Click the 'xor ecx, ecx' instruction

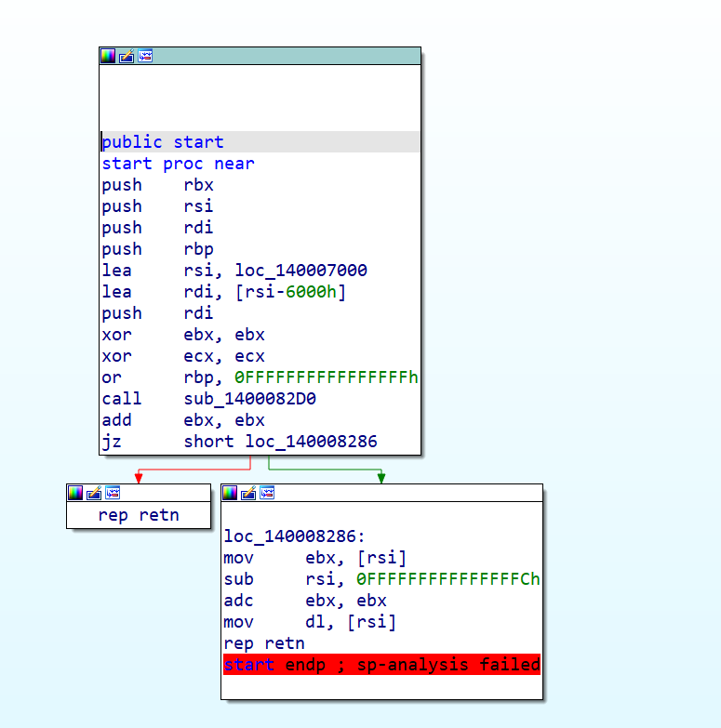pyautogui.click(x=183, y=356)
